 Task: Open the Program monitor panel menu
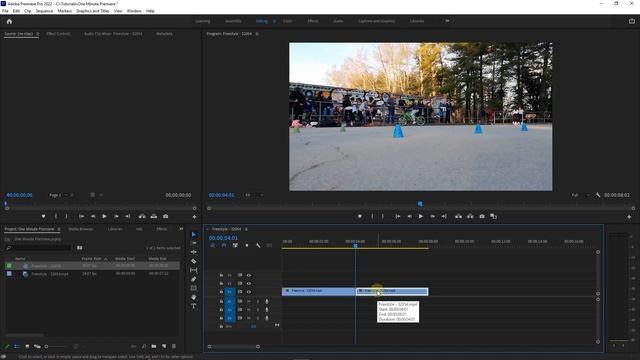[x=257, y=34]
